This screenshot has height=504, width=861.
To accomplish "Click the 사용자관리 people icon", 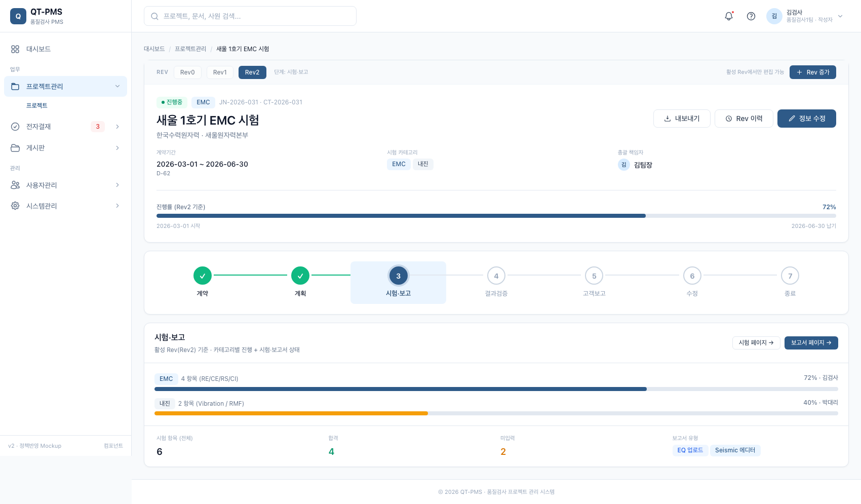I will [x=15, y=185].
